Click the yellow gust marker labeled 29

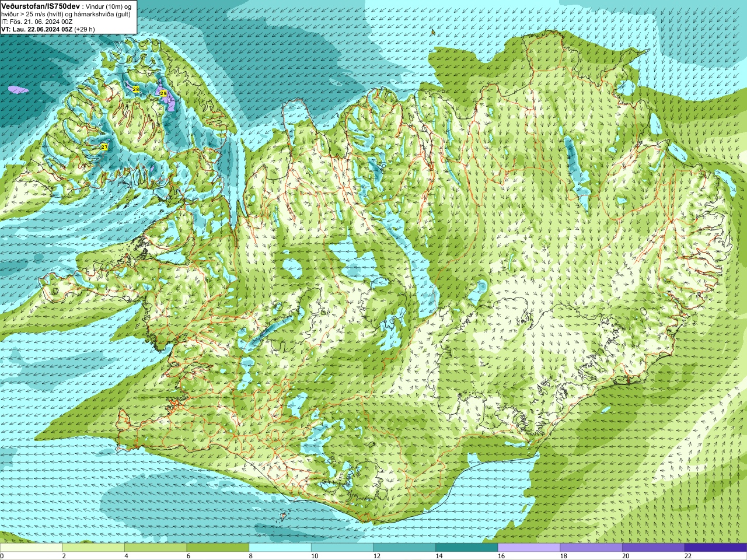click(163, 93)
